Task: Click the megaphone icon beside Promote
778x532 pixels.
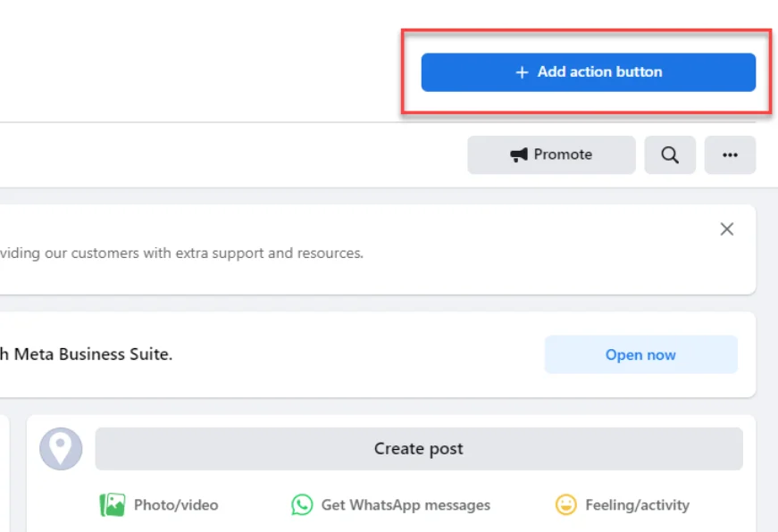Action: point(519,155)
